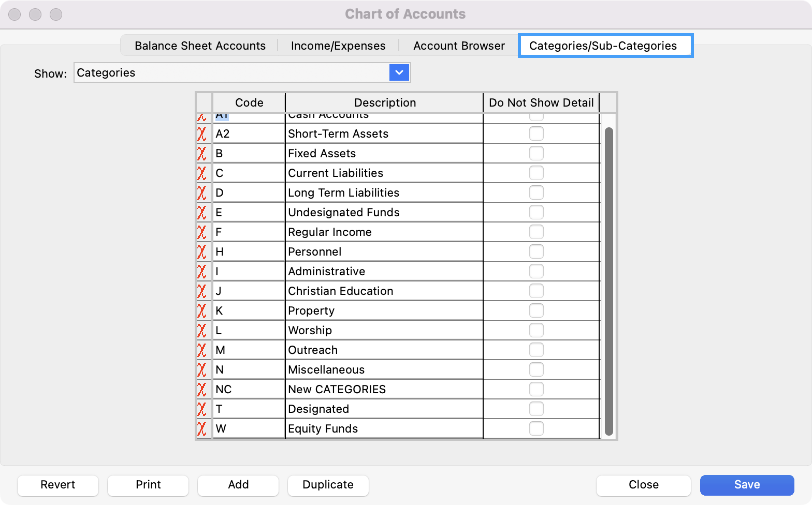The width and height of the screenshot is (812, 505).
Task: Add a new category with Add button
Action: [238, 485]
